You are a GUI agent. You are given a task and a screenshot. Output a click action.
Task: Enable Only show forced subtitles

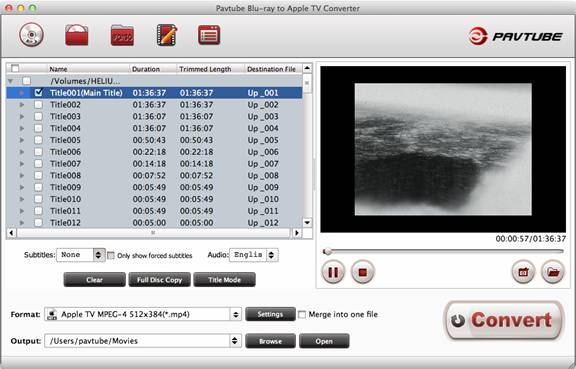click(111, 255)
